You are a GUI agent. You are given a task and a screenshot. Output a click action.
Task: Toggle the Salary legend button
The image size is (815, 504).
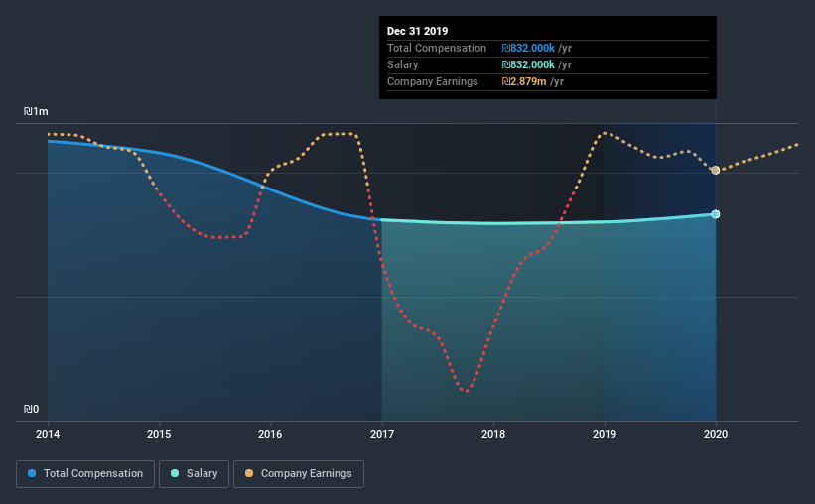pos(194,474)
